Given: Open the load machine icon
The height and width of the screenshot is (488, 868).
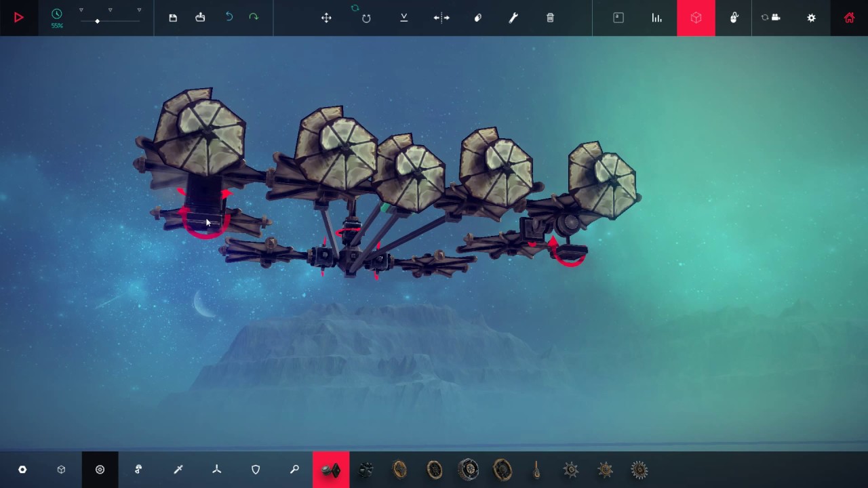Looking at the screenshot, I should 200,18.
